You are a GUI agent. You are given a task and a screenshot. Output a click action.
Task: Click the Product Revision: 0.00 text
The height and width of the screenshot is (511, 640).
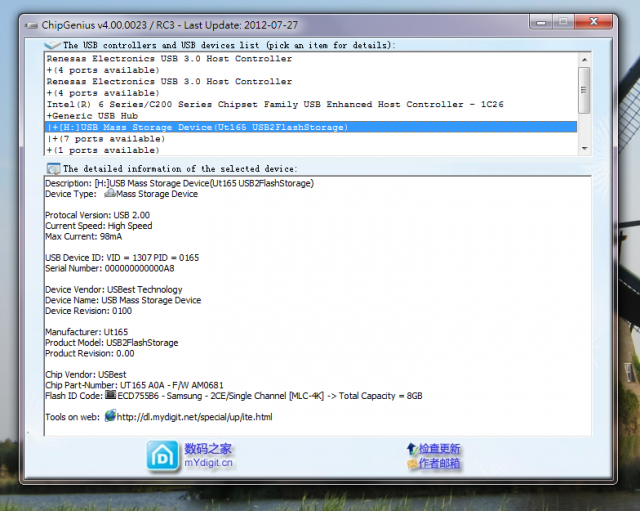tap(89, 353)
